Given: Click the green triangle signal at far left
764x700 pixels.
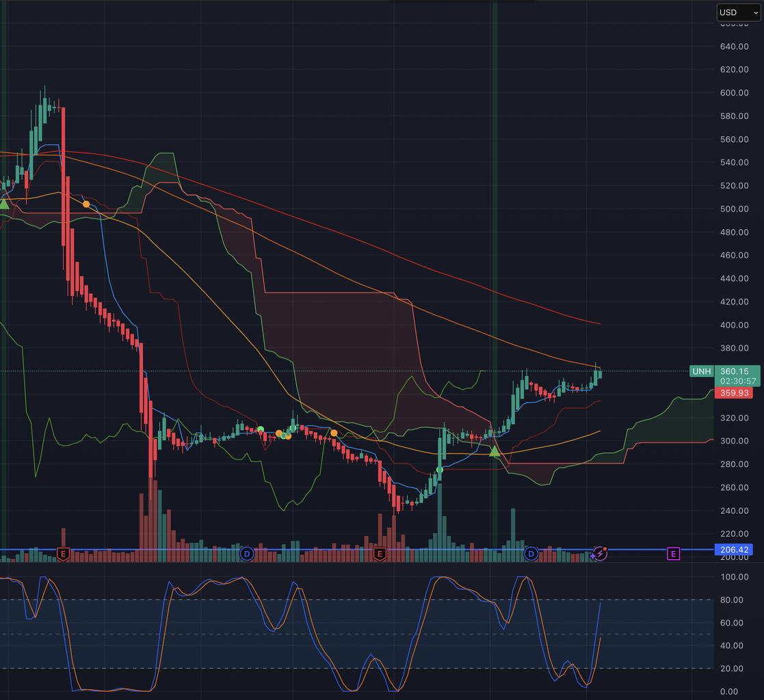Looking at the screenshot, I should pyautogui.click(x=4, y=204).
